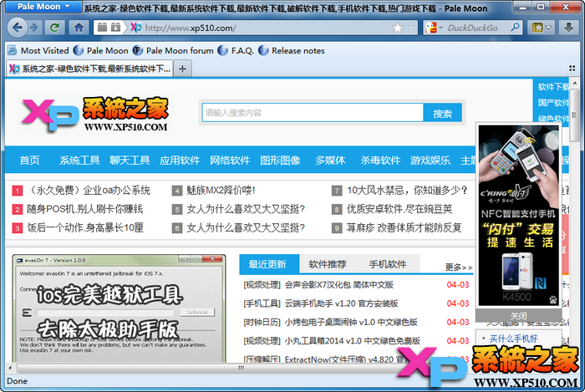Open the Pale Moon bookmark
Viewport: 585px width, 392px height.
click(x=101, y=50)
